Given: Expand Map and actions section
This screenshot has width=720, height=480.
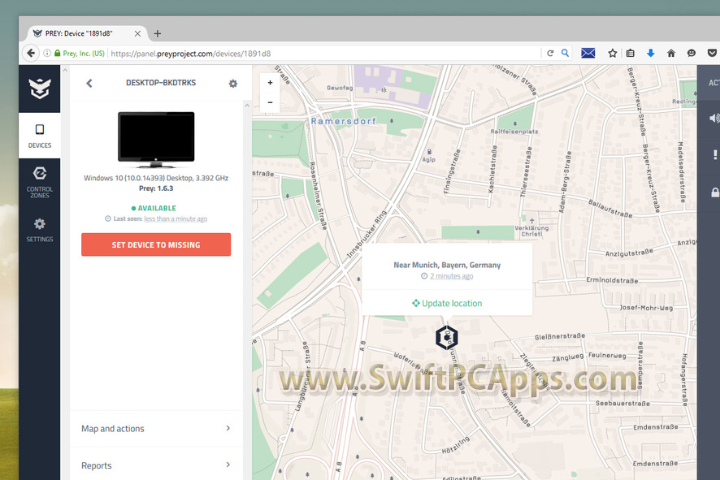Looking at the screenshot, I should point(156,428).
